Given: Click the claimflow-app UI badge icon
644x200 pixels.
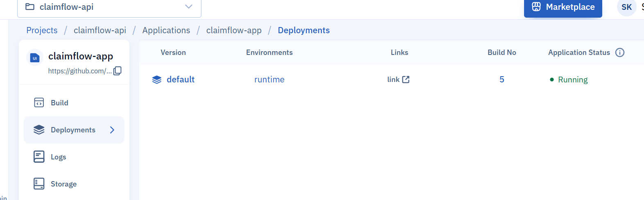Looking at the screenshot, I should tap(35, 58).
